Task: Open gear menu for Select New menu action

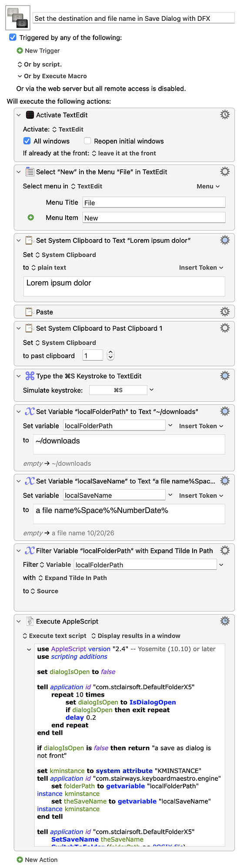Action: point(225,171)
